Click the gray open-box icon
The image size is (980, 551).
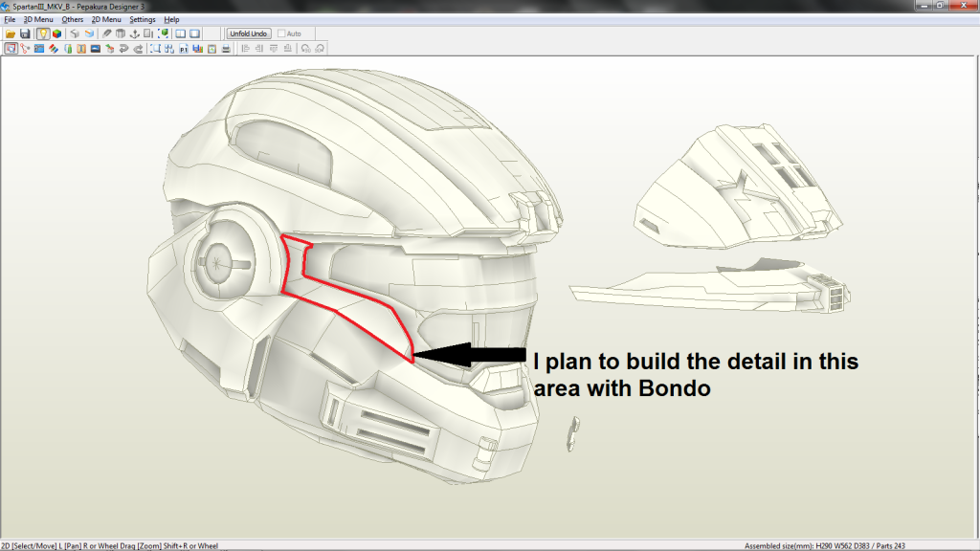121,33
